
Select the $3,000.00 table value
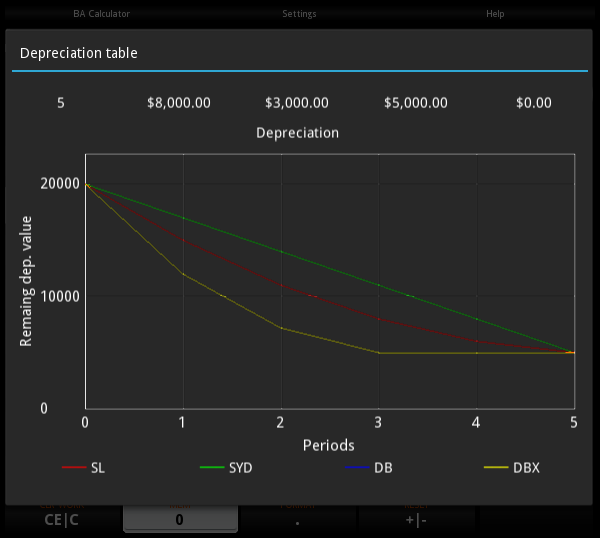pos(297,103)
